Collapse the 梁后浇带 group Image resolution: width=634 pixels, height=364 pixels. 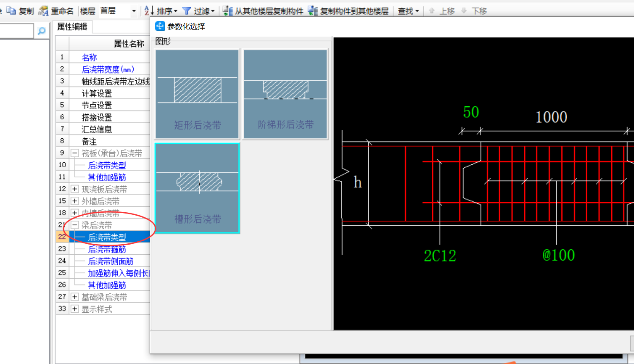[x=75, y=225]
